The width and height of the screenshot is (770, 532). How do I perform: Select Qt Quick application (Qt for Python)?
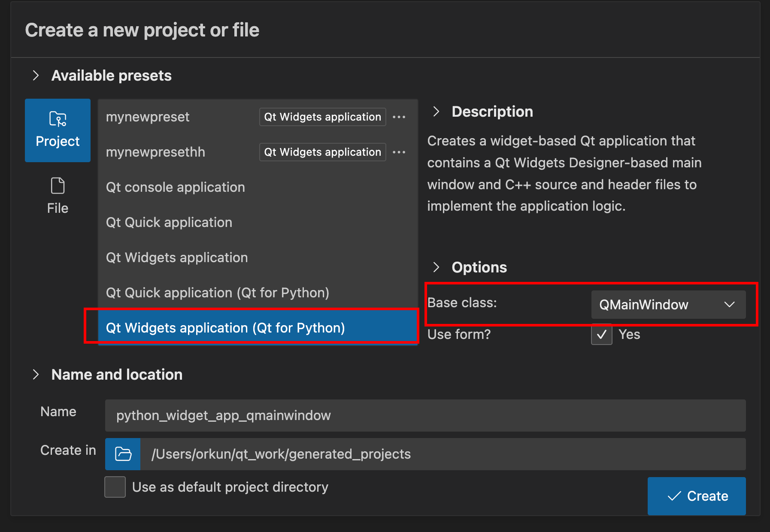(x=218, y=293)
